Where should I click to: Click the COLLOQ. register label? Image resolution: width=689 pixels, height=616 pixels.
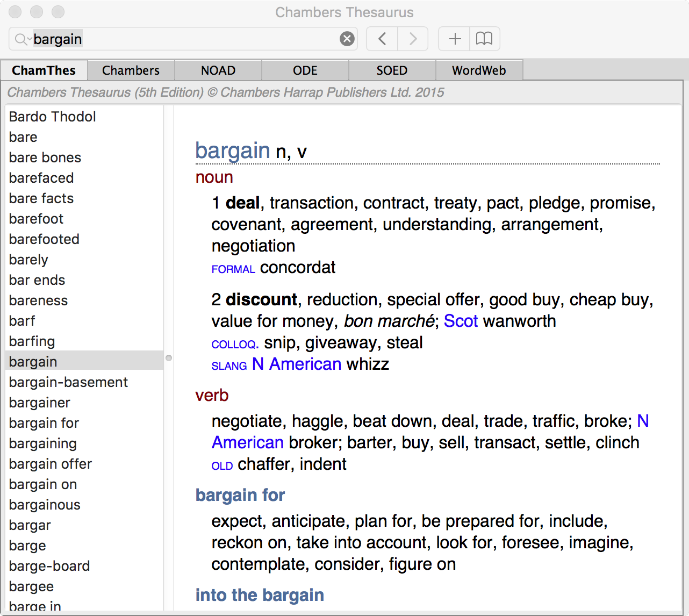[x=235, y=344]
